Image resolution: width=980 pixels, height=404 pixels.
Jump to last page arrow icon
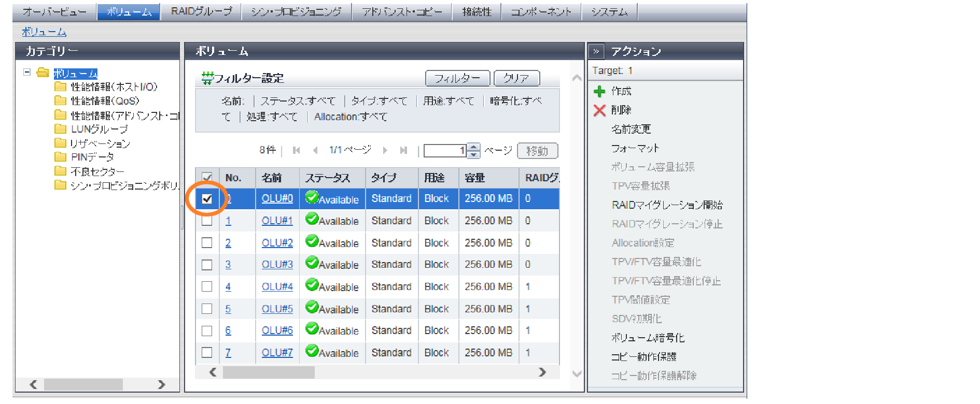[403, 150]
